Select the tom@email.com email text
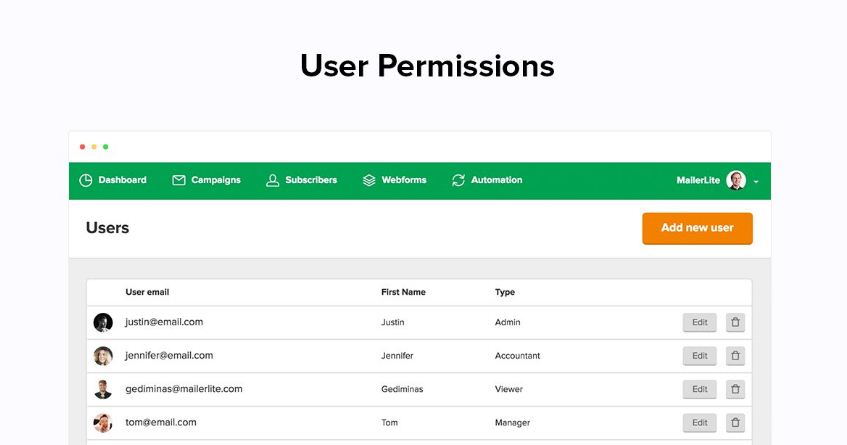This screenshot has height=445, width=847. coord(161,422)
